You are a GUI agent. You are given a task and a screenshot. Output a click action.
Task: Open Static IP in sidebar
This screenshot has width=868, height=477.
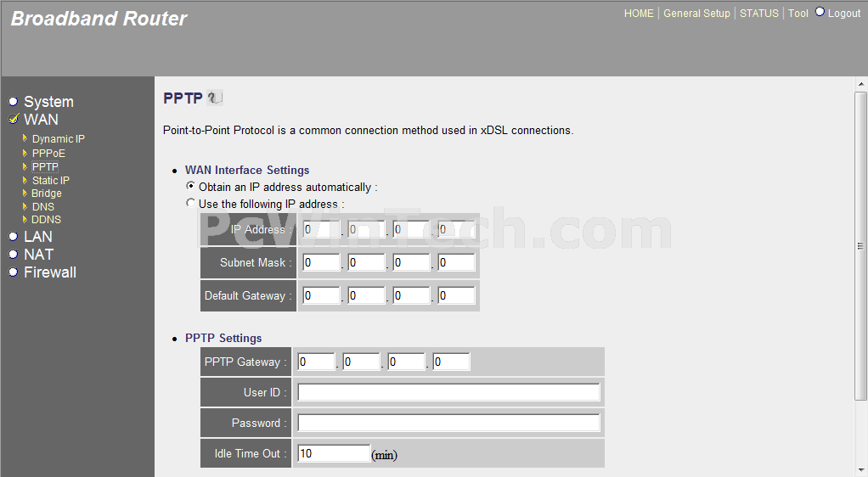pos(50,180)
